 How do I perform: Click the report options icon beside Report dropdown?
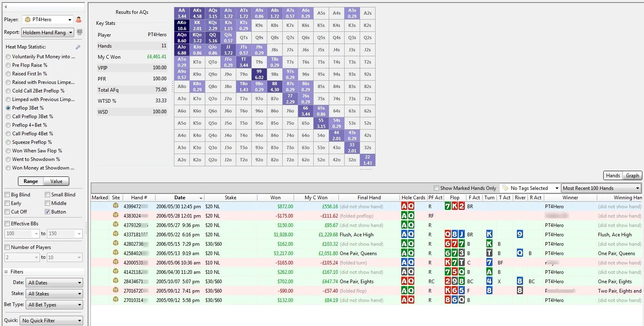click(x=79, y=32)
